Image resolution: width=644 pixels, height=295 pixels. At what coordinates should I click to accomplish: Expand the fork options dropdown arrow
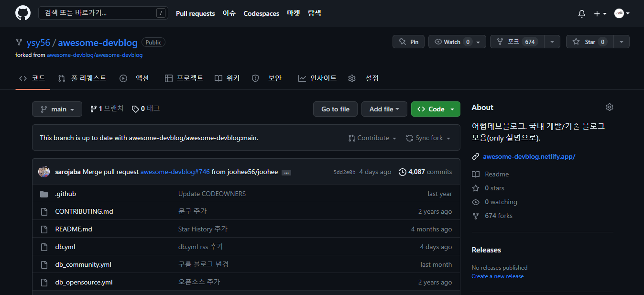pos(552,42)
